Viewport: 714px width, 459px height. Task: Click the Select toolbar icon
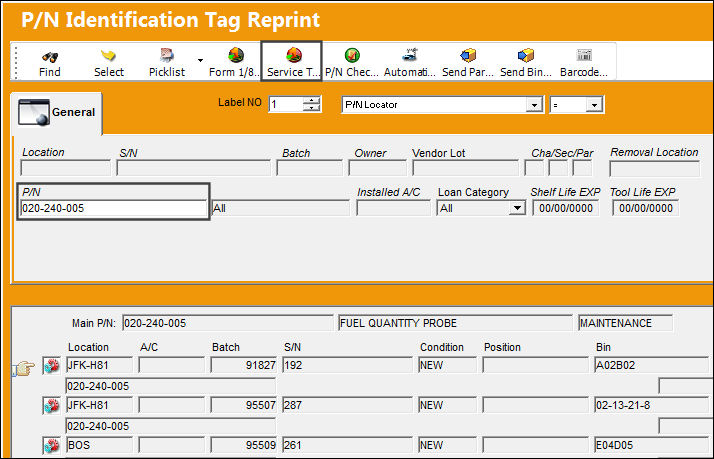[108, 56]
